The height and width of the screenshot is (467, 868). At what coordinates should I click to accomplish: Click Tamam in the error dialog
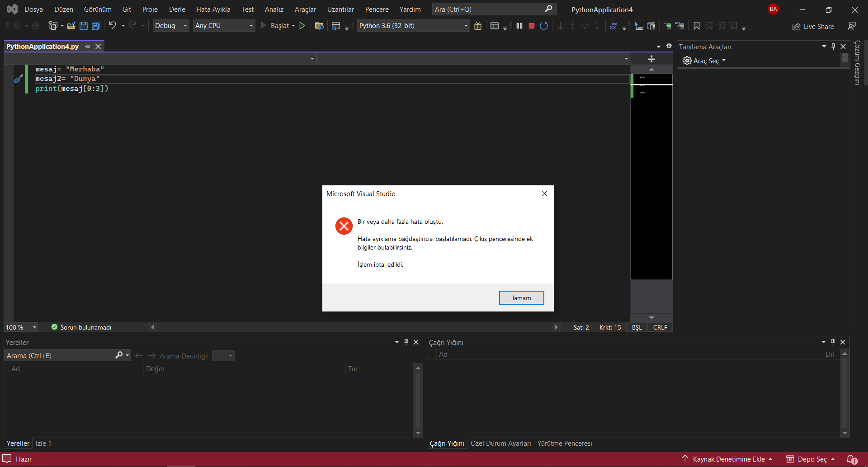pos(521,298)
